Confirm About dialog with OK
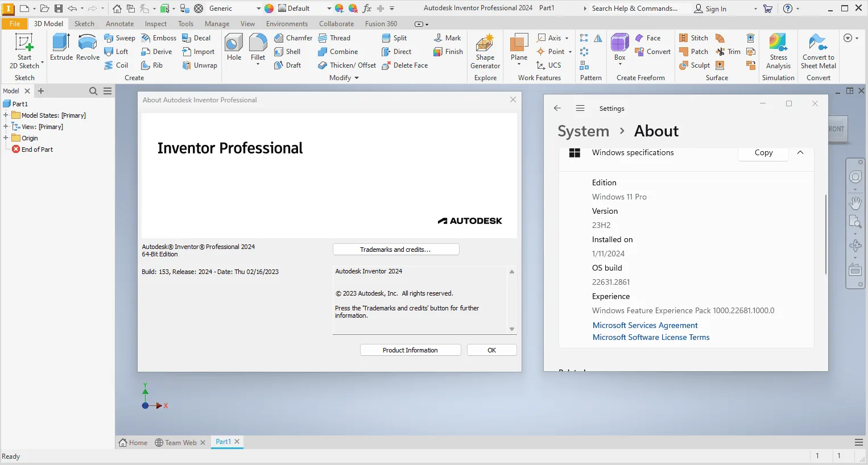868x465 pixels. [492, 350]
